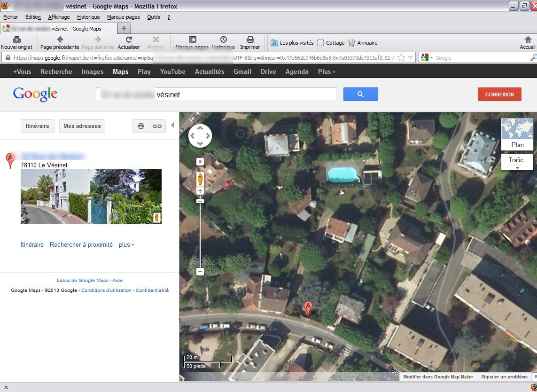Open the Historique menu
Screen dimensions: 537x392
coord(88,17)
